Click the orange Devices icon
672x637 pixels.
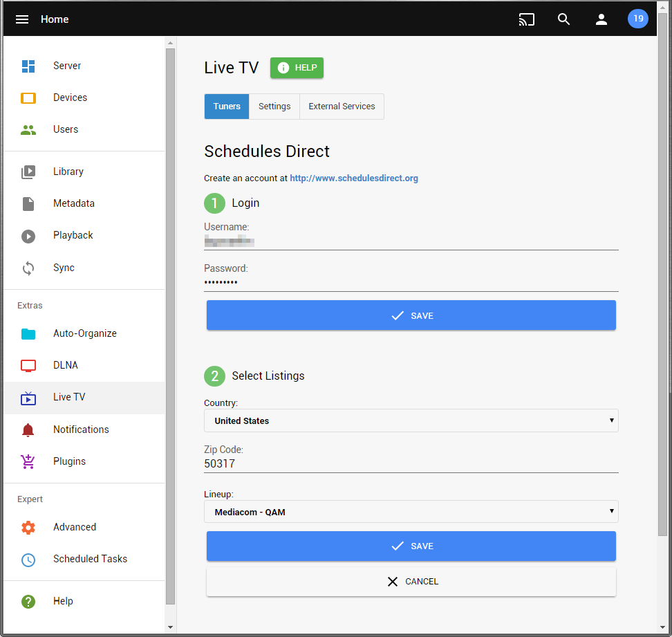[28, 98]
